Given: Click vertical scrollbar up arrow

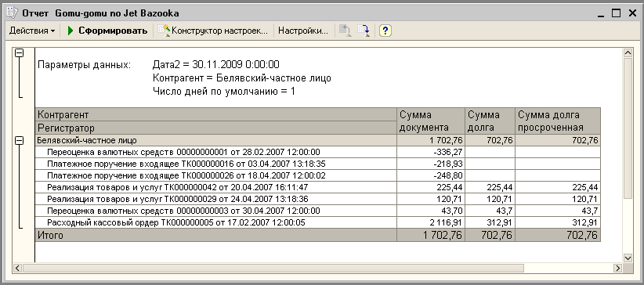Looking at the screenshot, I should click(x=628, y=53).
